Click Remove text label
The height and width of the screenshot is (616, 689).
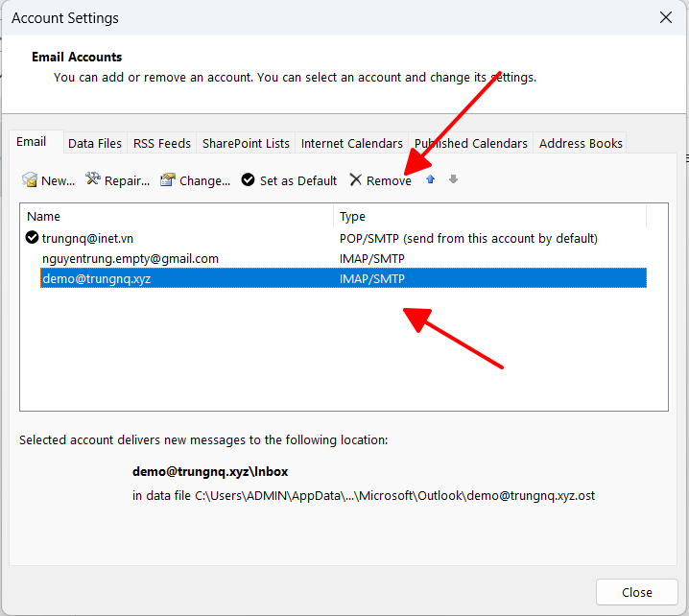pyautogui.click(x=389, y=180)
